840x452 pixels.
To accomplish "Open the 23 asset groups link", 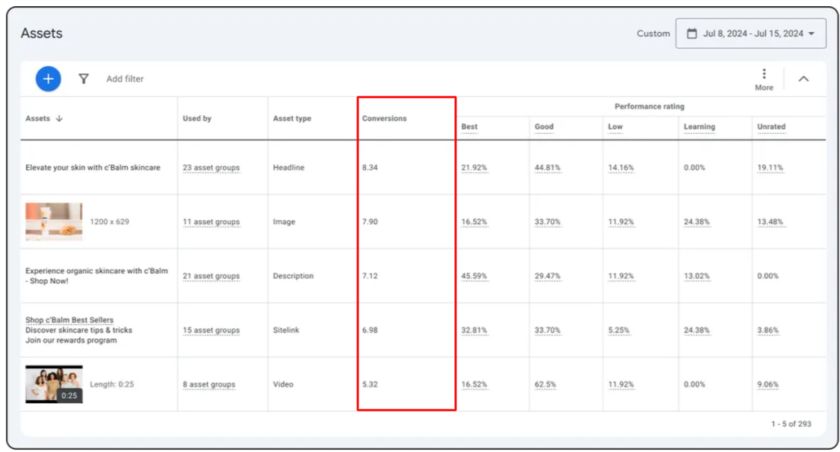I will click(211, 168).
